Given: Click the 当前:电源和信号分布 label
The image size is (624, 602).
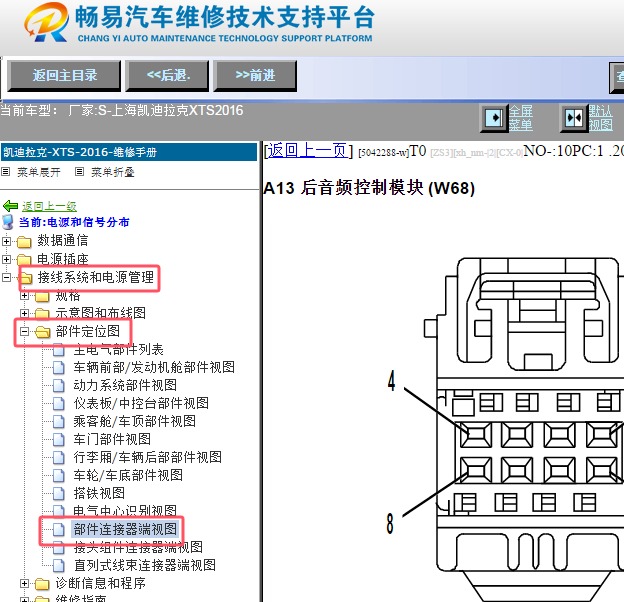Looking at the screenshot, I should 74,222.
